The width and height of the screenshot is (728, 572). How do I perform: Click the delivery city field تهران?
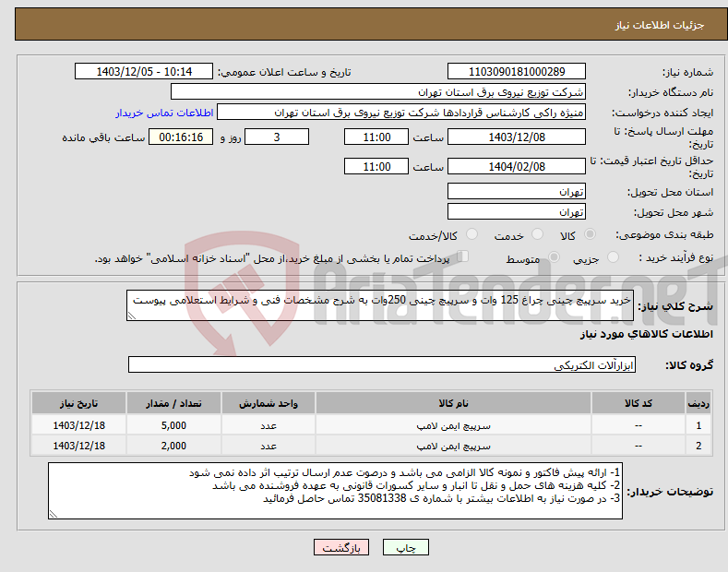pos(517,211)
